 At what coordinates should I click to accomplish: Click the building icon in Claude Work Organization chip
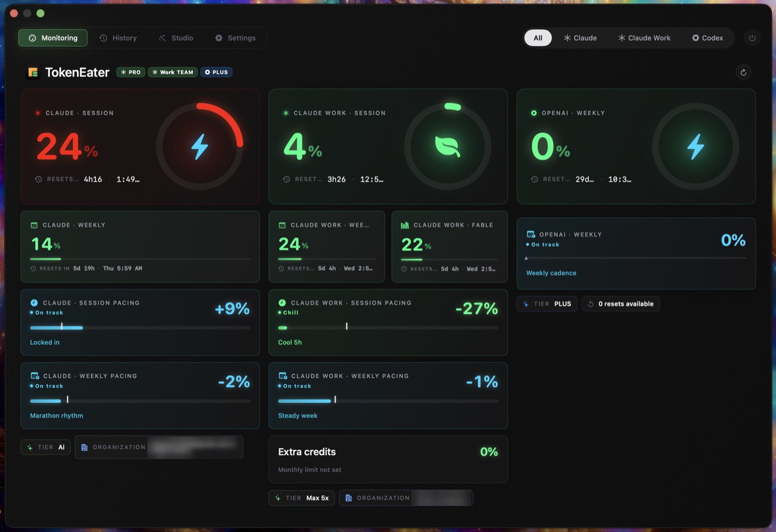[x=348, y=498]
